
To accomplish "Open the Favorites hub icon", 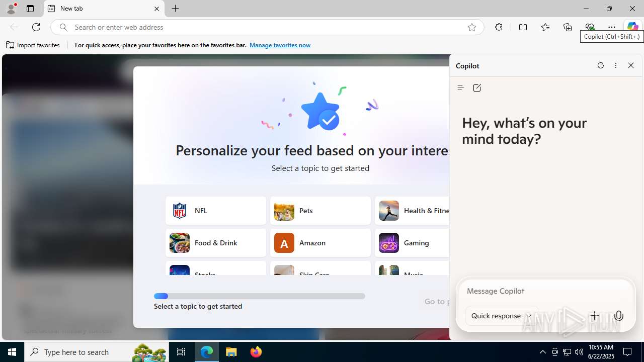I will click(x=545, y=27).
